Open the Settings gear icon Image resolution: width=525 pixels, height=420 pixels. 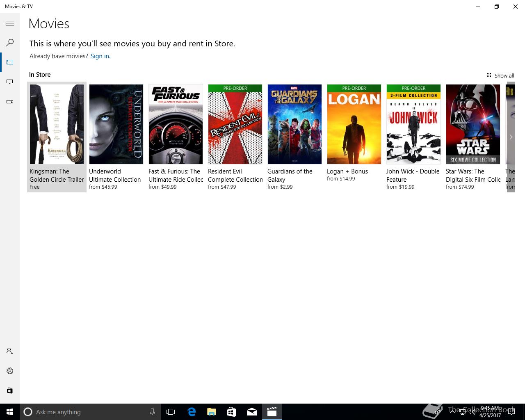(10, 371)
